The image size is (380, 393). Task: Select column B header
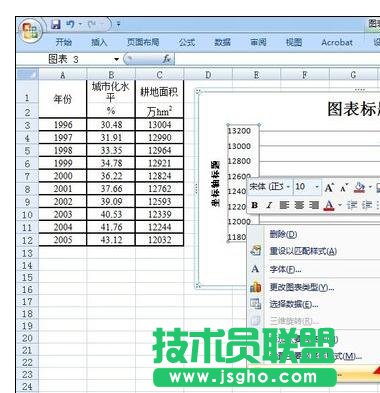point(111,75)
